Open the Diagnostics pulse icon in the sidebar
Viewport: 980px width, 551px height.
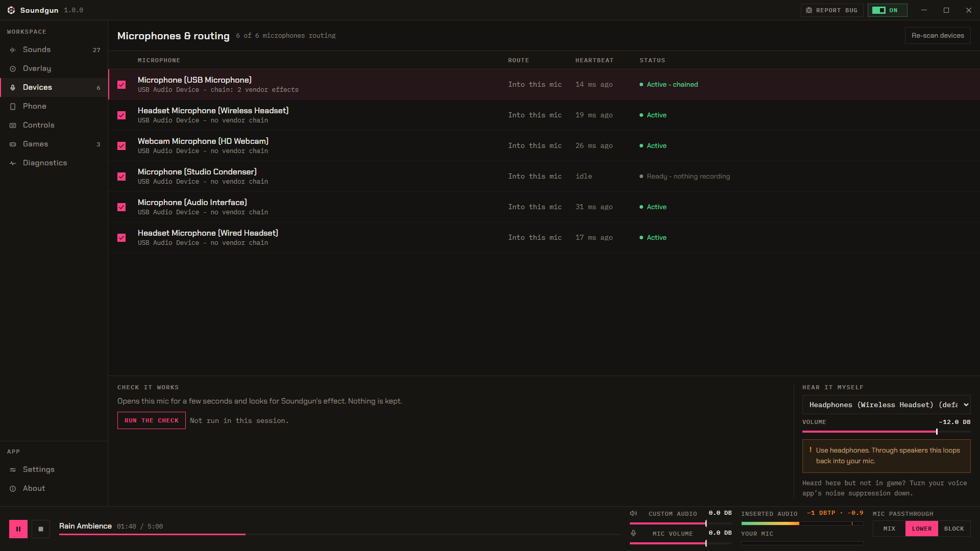tap(13, 163)
